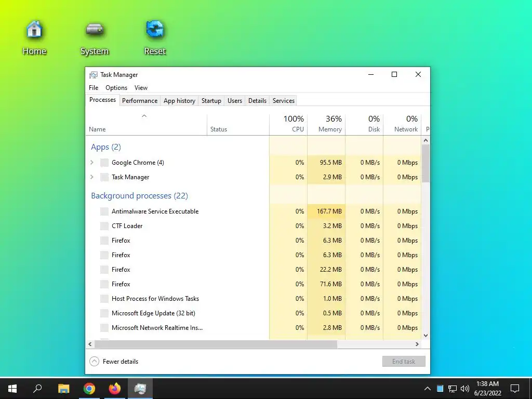Open the notification center icon
The height and width of the screenshot is (399, 532).
(515, 389)
